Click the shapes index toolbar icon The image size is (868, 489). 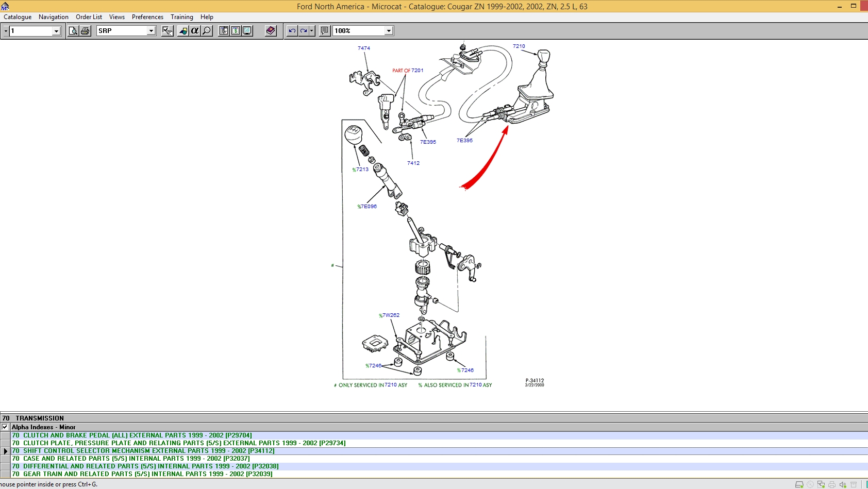pos(183,31)
